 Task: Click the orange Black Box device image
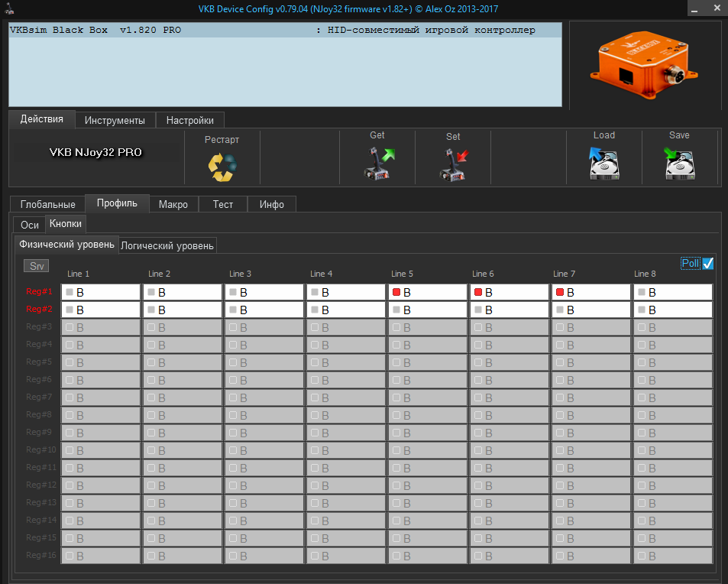[644, 64]
